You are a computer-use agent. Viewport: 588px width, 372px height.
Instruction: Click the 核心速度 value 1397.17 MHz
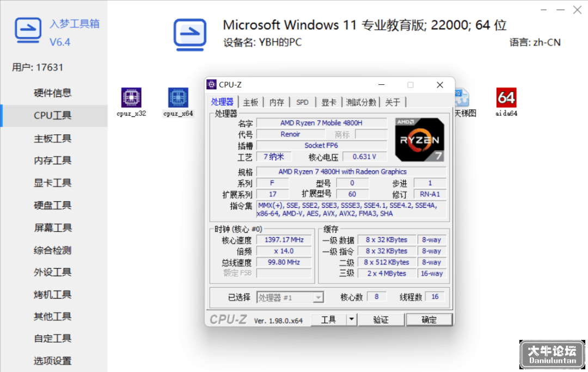tap(284, 240)
